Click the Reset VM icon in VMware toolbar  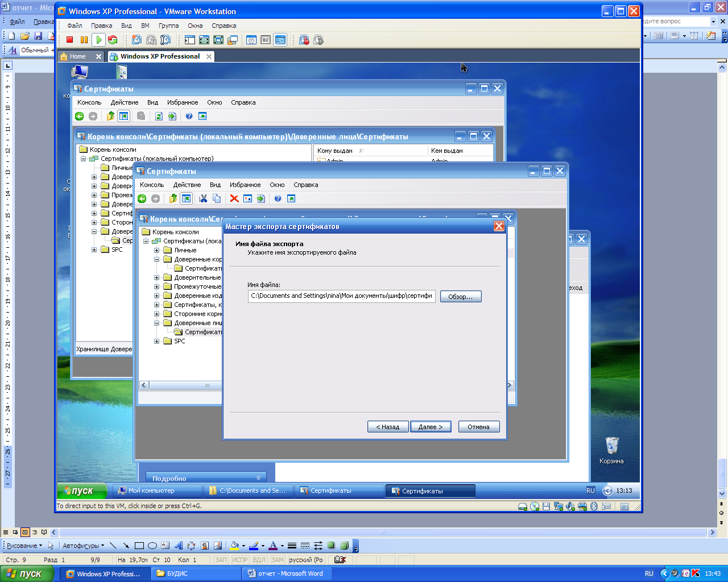coord(113,40)
